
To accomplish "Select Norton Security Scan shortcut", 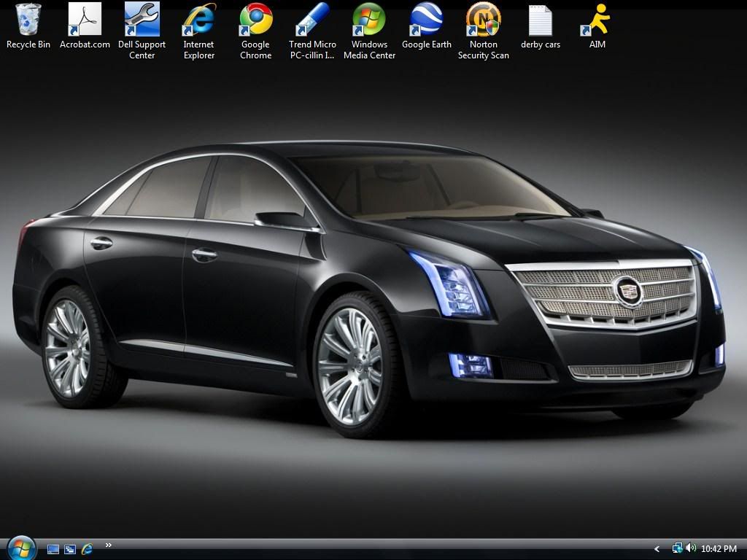I will pos(483,20).
